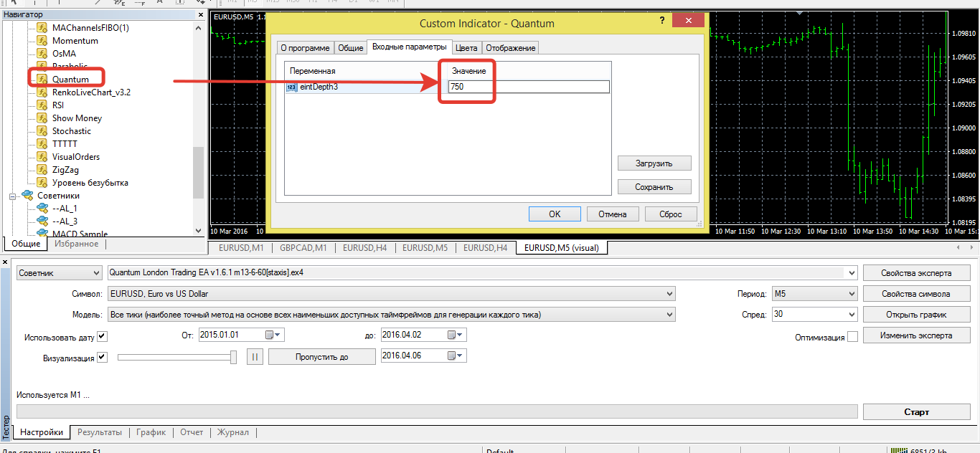Screen dimensions: 980x453
Task: Open the expert file dropdown list
Action: tap(852, 273)
